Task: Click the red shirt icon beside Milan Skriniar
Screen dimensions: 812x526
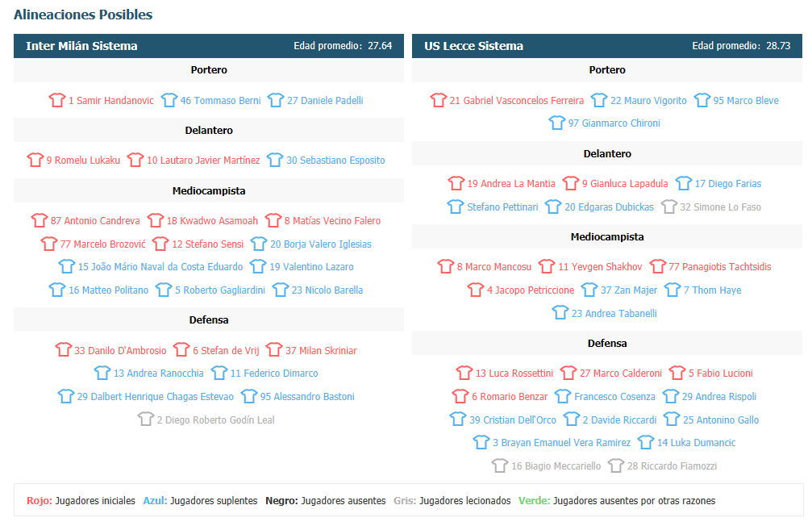Action: click(x=274, y=350)
